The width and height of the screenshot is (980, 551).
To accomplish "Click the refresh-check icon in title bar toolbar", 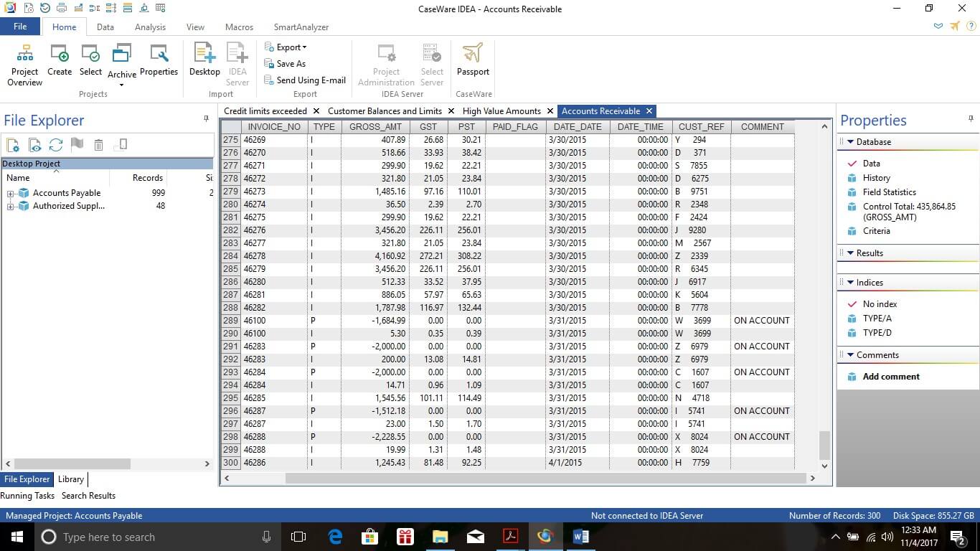I will 45,8.
